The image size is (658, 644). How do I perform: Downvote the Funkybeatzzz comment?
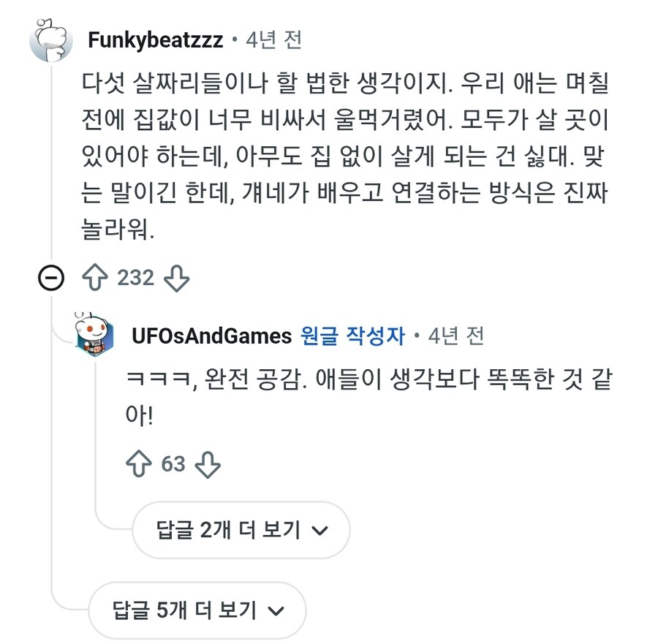coord(175,279)
